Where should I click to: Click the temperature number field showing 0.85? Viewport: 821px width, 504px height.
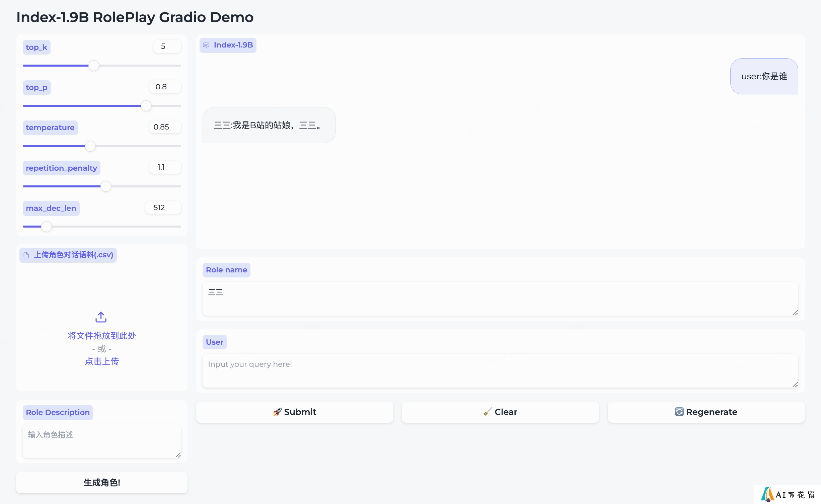(x=165, y=127)
